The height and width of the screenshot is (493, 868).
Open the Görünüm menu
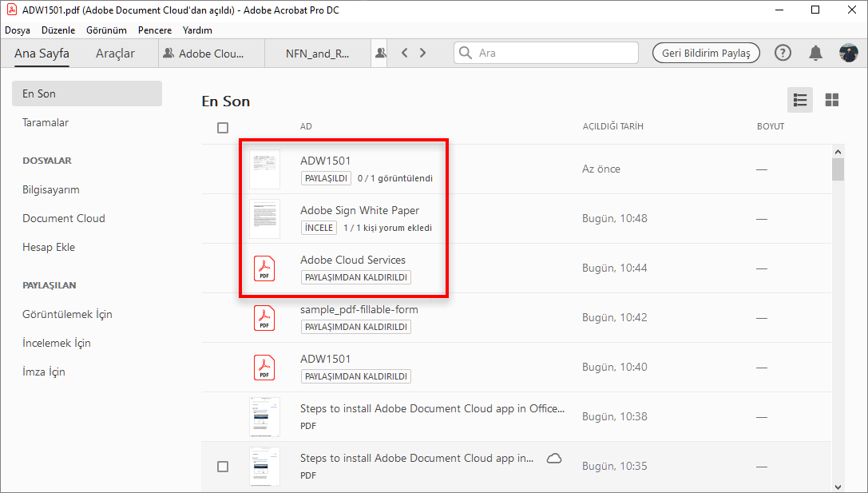coord(106,30)
